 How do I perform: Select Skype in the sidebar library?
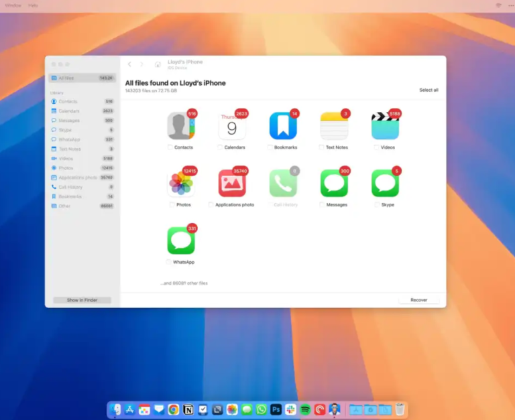click(x=82, y=130)
